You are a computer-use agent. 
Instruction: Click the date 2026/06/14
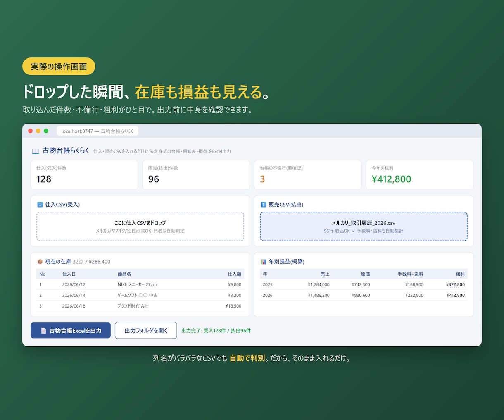(74, 295)
